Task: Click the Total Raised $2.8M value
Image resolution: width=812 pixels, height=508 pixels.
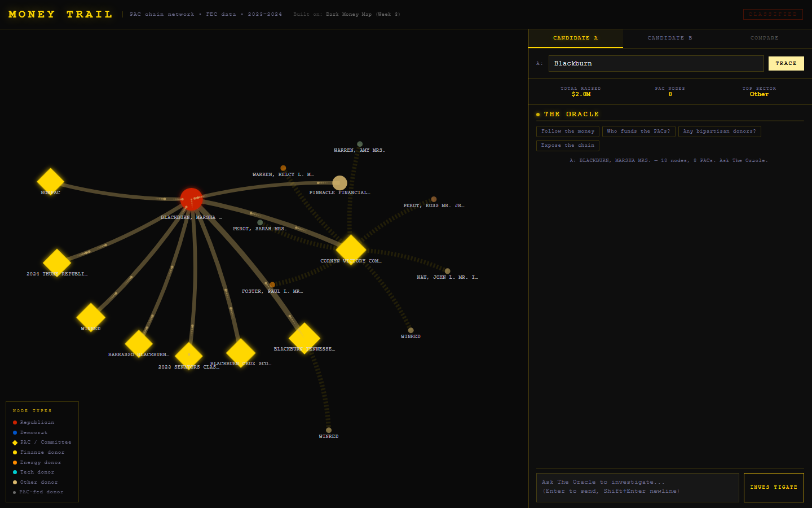Action: [581, 94]
